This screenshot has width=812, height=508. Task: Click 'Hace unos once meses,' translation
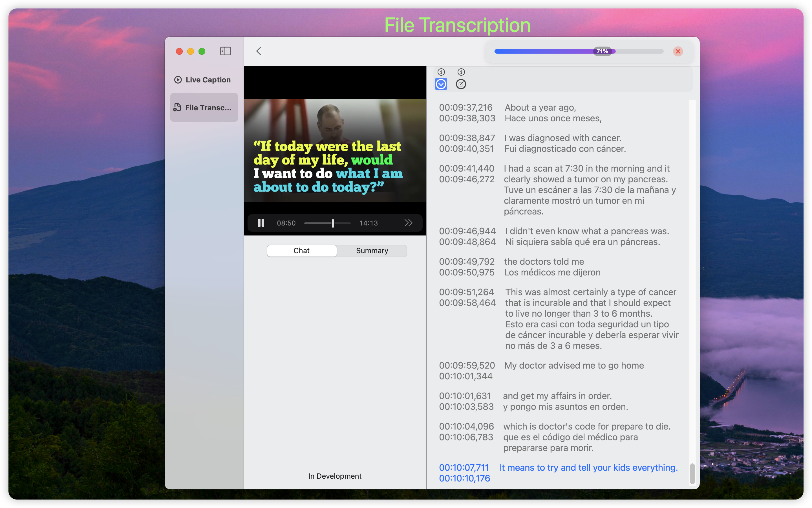[553, 118]
